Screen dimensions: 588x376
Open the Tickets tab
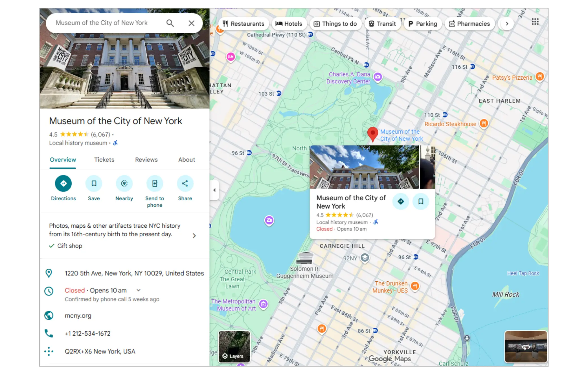pos(104,160)
